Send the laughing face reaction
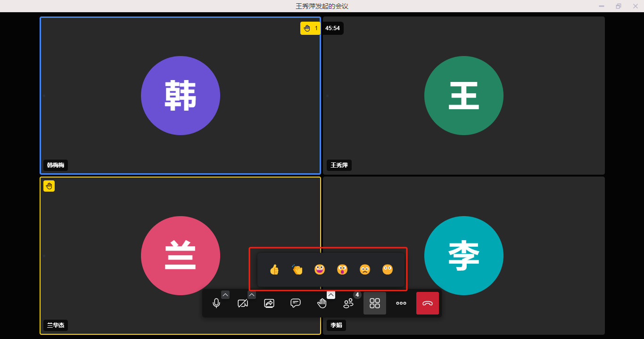Viewport: 644px width, 339px height. [320, 270]
